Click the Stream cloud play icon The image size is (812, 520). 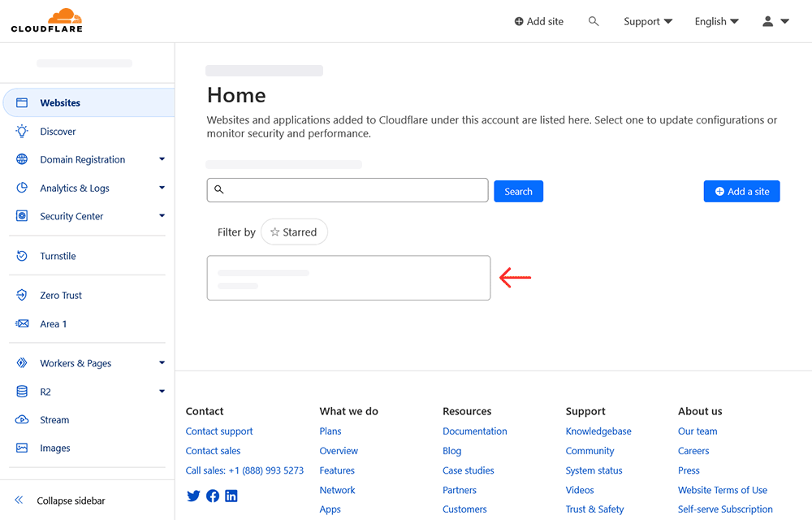[x=22, y=419]
